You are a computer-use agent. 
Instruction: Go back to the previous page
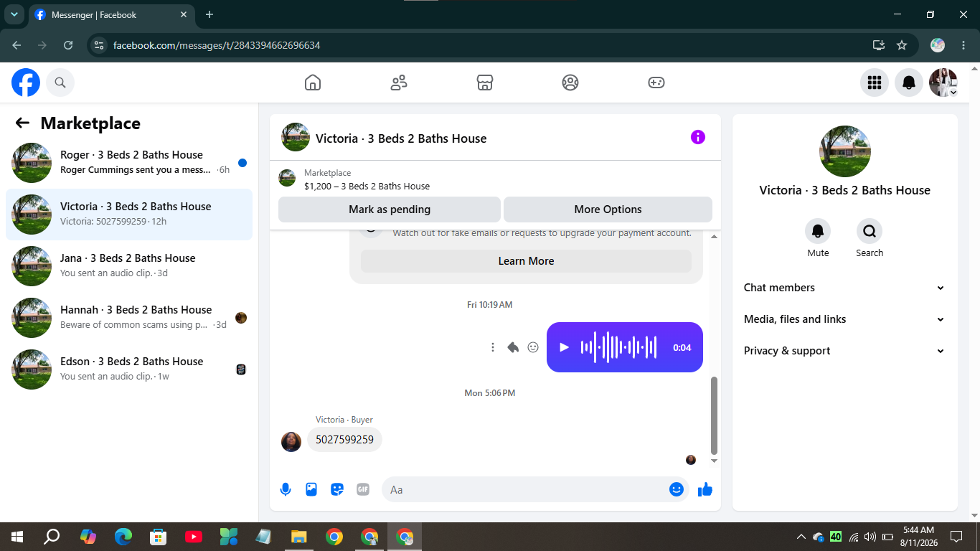point(17,45)
